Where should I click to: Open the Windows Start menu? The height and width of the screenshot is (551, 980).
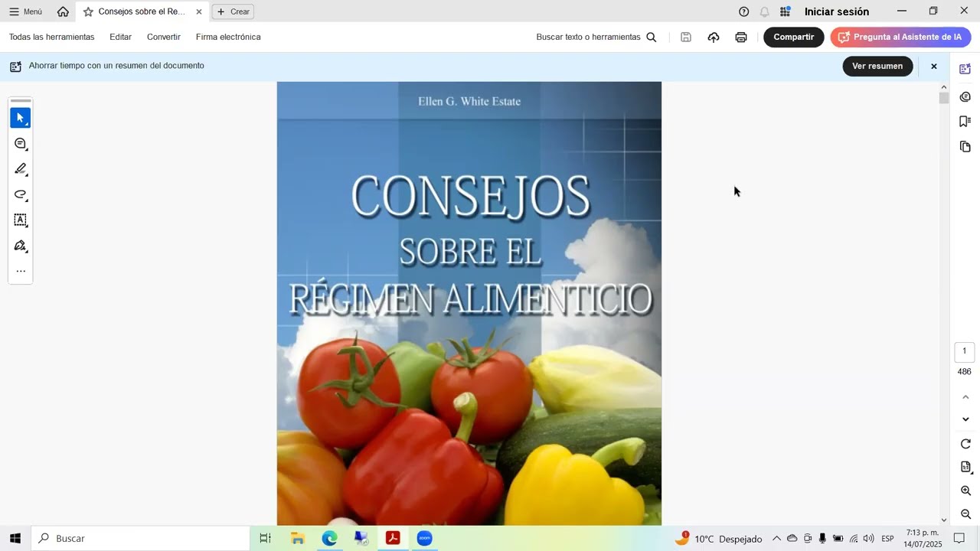coord(15,539)
